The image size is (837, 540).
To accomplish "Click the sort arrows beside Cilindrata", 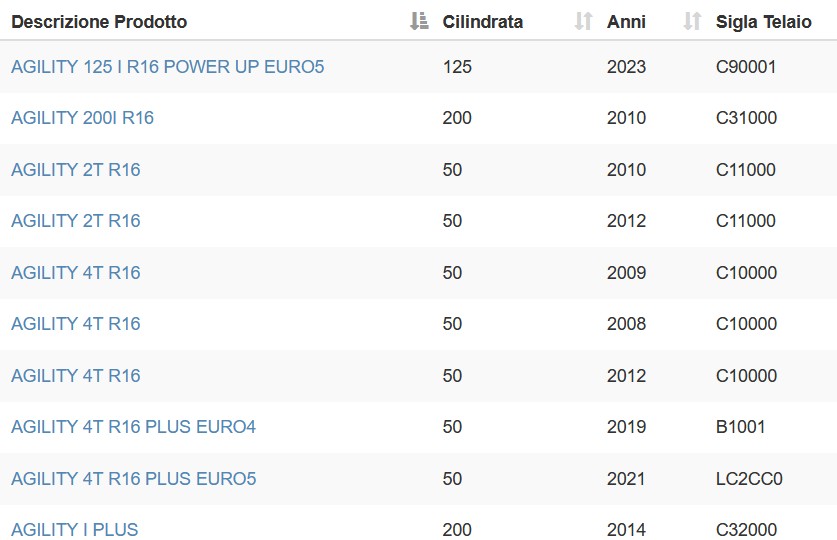I will coord(583,21).
